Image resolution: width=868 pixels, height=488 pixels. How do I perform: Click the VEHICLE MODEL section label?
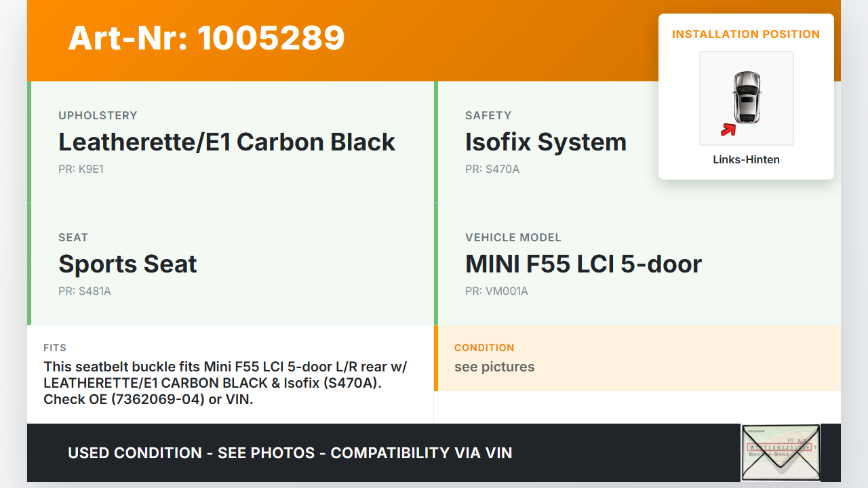513,237
